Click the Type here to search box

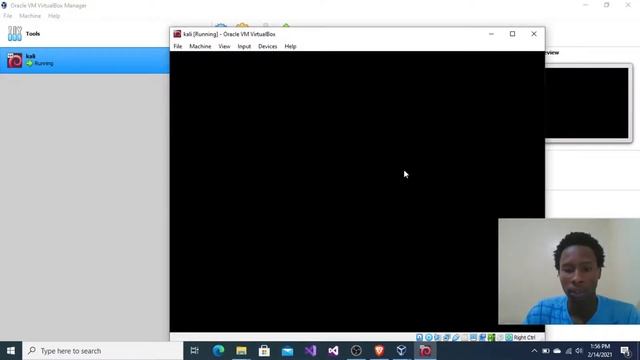pyautogui.click(x=102, y=351)
